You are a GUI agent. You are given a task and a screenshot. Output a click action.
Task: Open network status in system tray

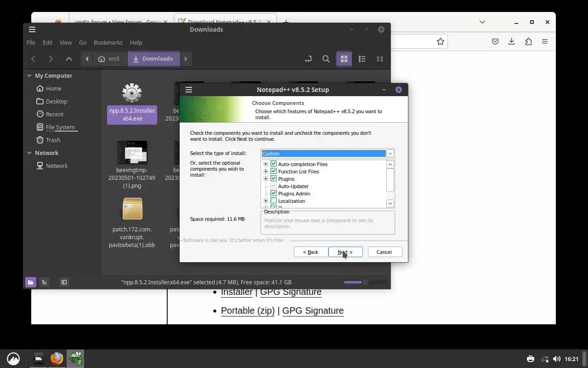pyautogui.click(x=545, y=359)
